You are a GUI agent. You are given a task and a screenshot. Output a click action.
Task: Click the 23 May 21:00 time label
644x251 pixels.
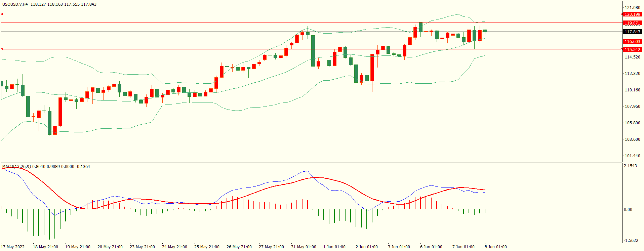coord(142,247)
